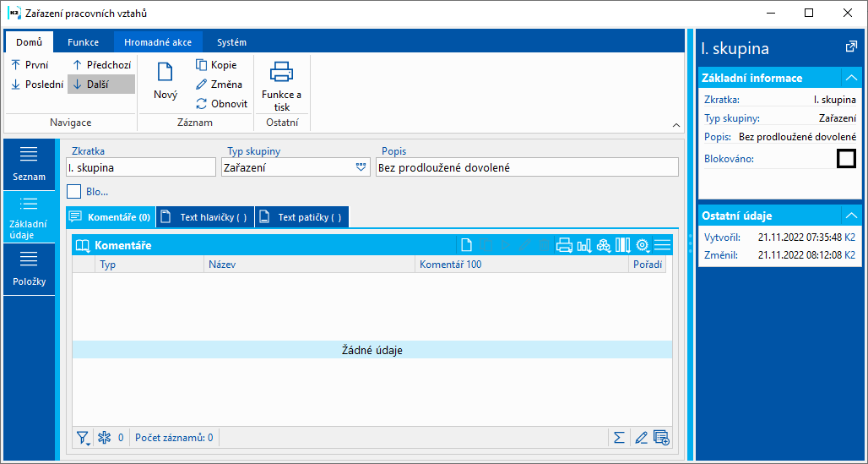Toggle Blokováno checkbox in right panel
868x464 pixels.
tap(846, 159)
